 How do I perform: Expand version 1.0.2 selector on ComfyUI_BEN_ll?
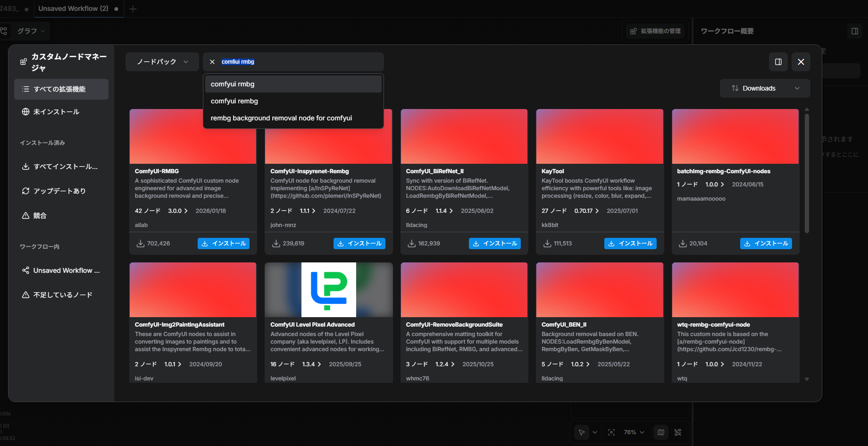[x=580, y=364]
